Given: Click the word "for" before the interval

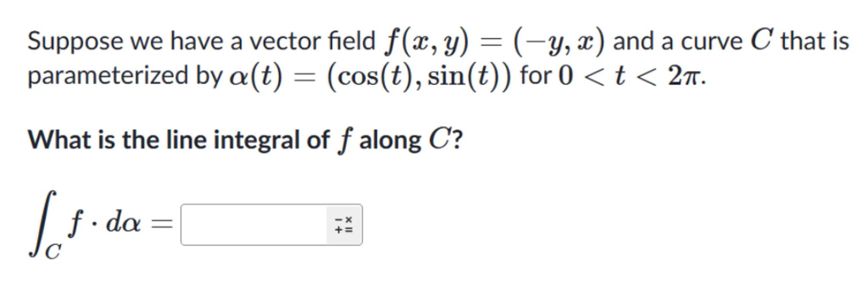Looking at the screenshot, I should point(536,77).
